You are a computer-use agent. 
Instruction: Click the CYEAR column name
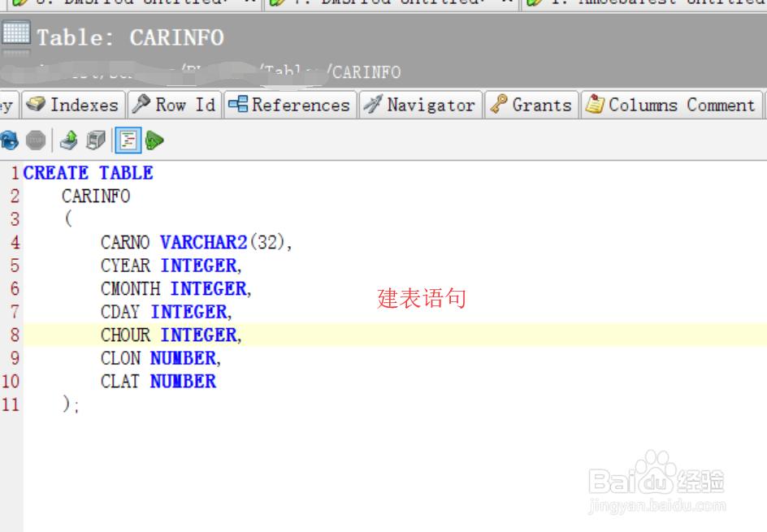(125, 266)
